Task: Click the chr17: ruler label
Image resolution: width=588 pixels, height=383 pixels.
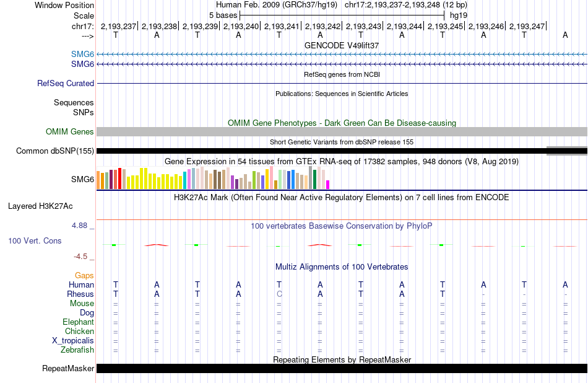Action: pyautogui.click(x=83, y=26)
